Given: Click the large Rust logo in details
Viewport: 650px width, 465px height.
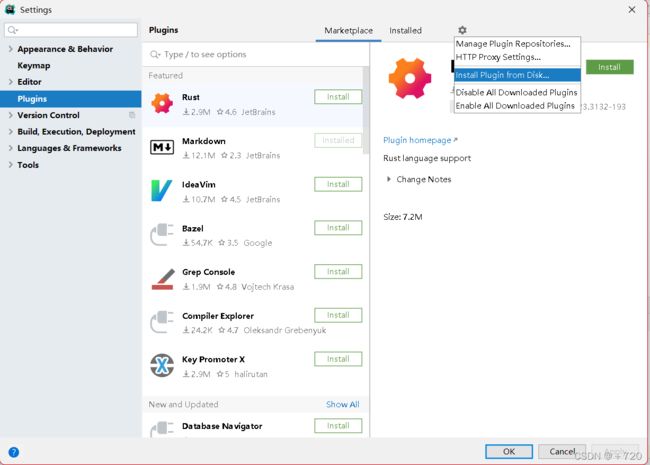Looking at the screenshot, I should pyautogui.click(x=410, y=78).
